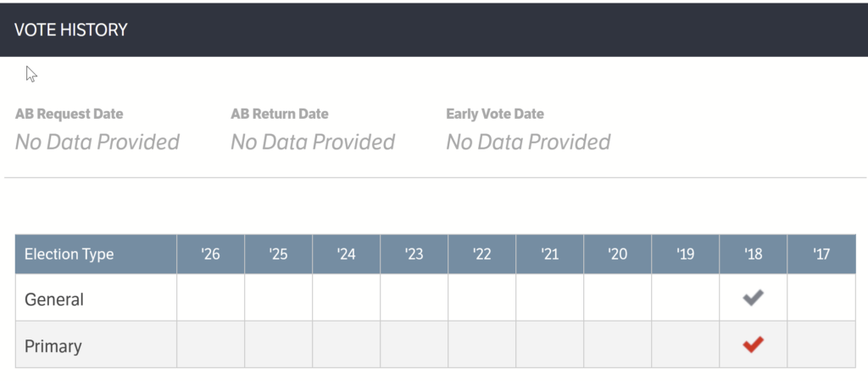This screenshot has width=868, height=381.
Task: Click the '17 year column header
Action: pos(821,254)
